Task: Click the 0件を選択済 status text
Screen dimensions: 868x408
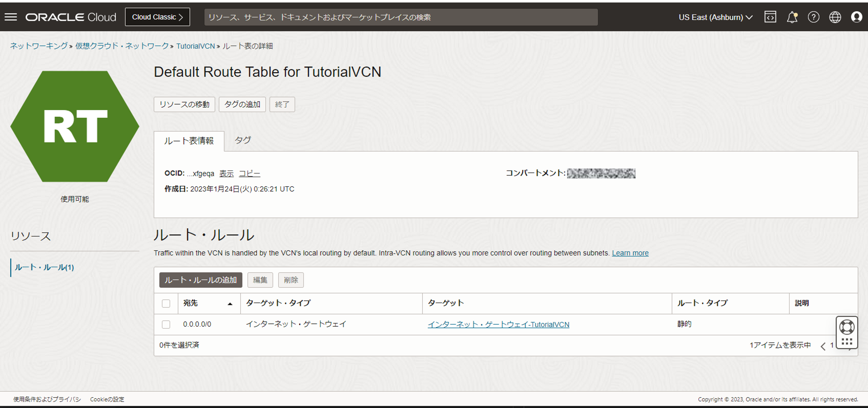Action: tap(179, 345)
